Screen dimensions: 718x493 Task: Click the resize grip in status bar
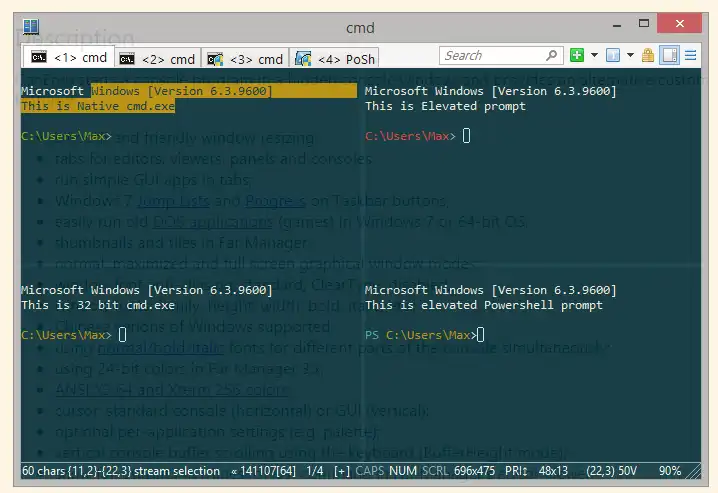coord(694,471)
